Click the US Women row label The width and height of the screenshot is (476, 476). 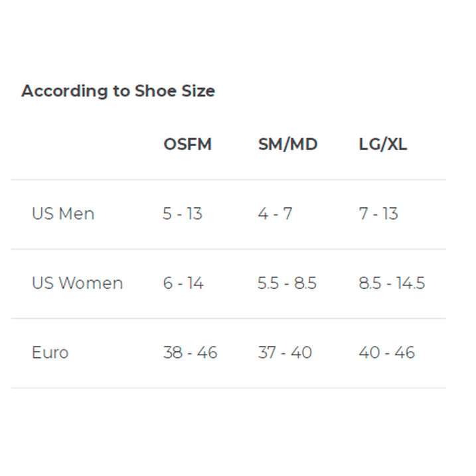pos(78,283)
